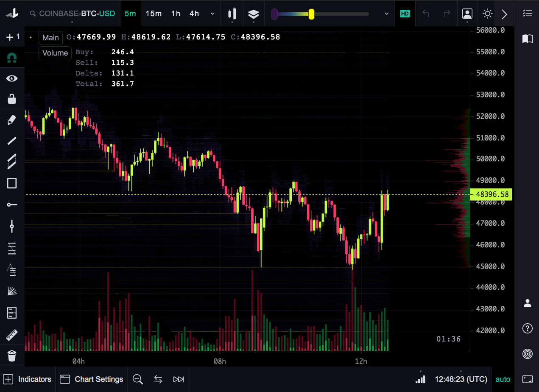Click the +1 add pane button
The height and width of the screenshot is (392, 539).
click(12, 37)
